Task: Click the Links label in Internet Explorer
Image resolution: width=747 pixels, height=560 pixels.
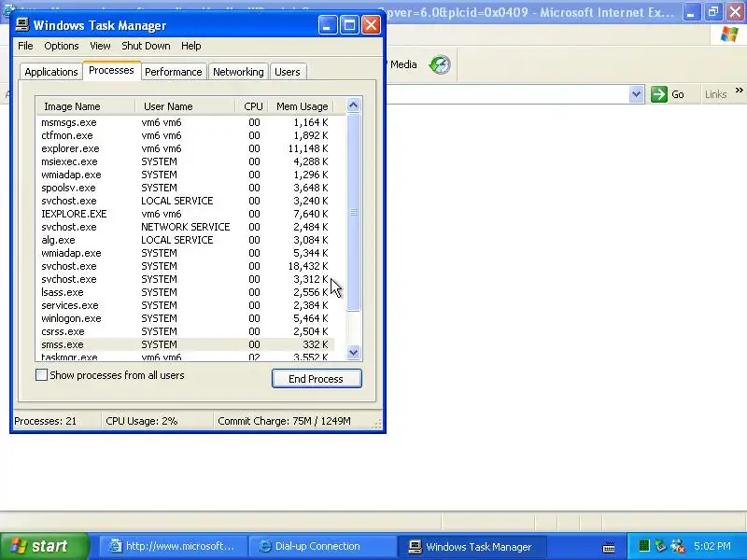Action: tap(715, 94)
